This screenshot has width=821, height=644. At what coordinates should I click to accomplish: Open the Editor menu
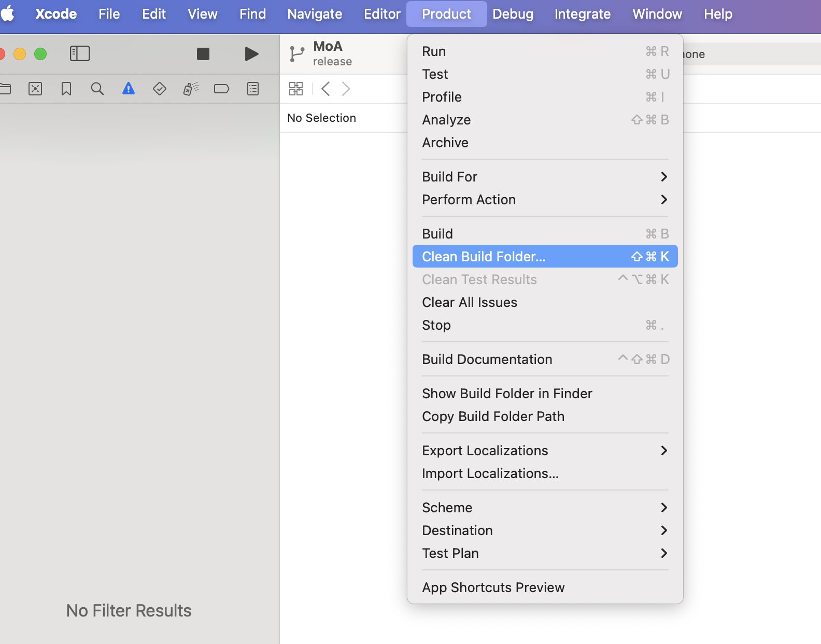383,14
